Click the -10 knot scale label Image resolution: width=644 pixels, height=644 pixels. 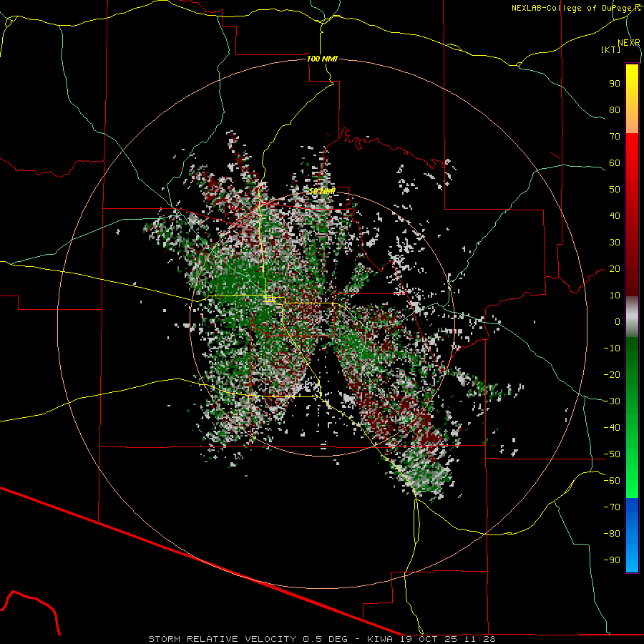point(612,348)
